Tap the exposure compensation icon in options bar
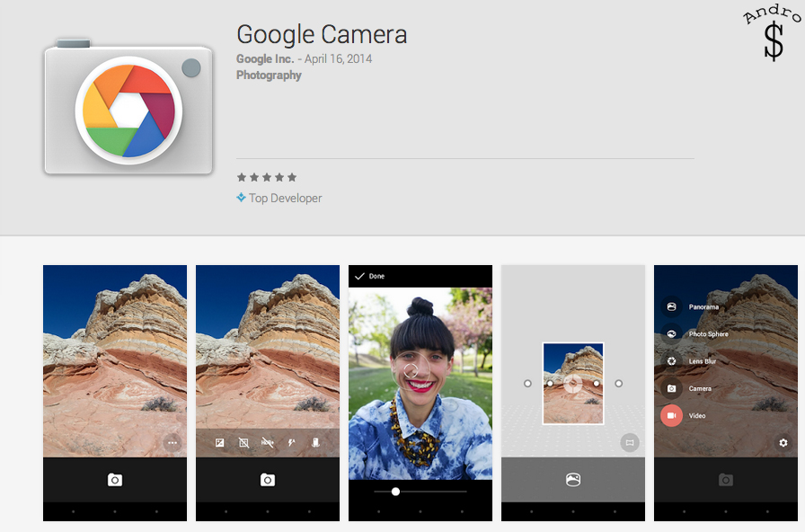Image resolution: width=805 pixels, height=532 pixels. click(219, 442)
